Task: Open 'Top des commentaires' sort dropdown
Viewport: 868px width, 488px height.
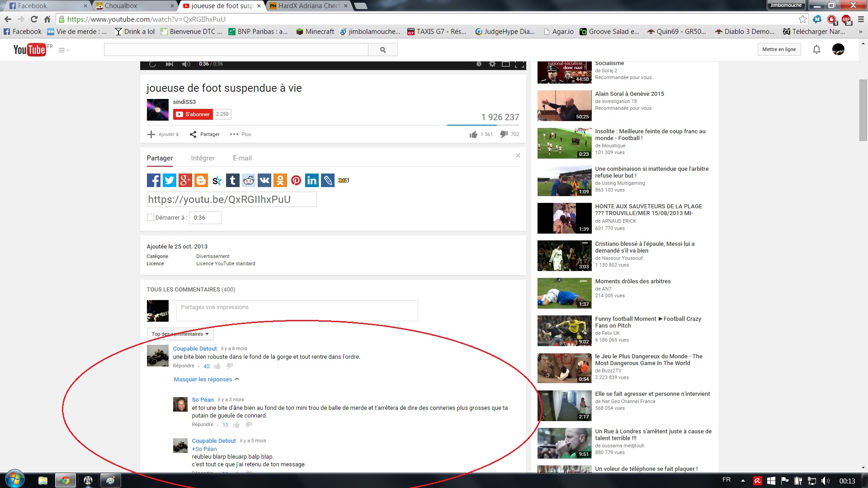Action: (x=180, y=334)
